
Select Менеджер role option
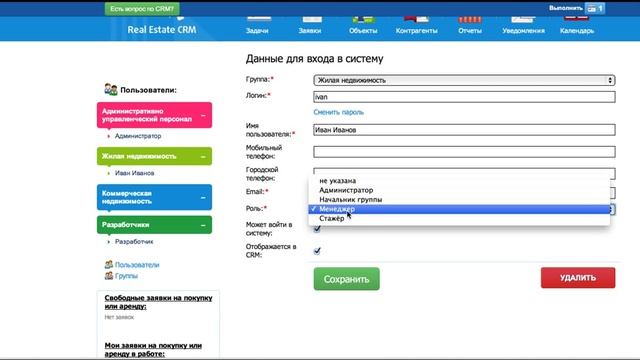(459, 209)
